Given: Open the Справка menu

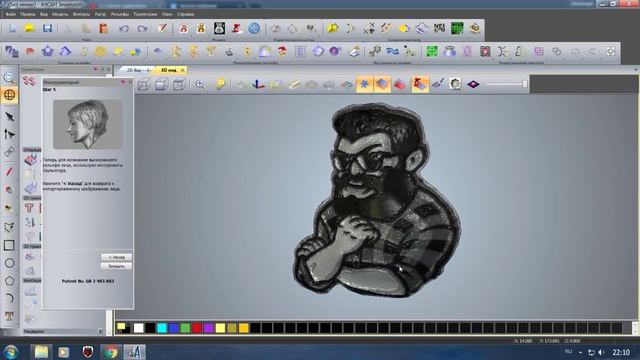Looking at the screenshot, I should coord(186,14).
